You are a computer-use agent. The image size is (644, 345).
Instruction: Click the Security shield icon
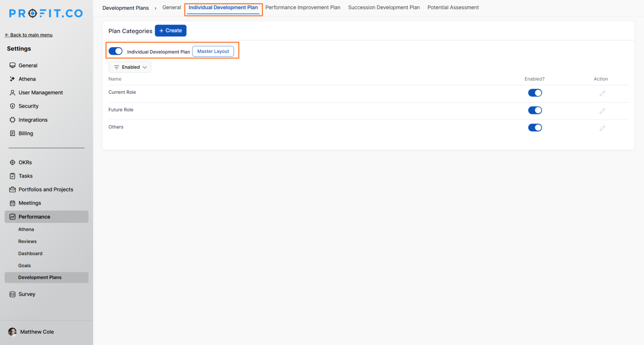[x=13, y=106]
